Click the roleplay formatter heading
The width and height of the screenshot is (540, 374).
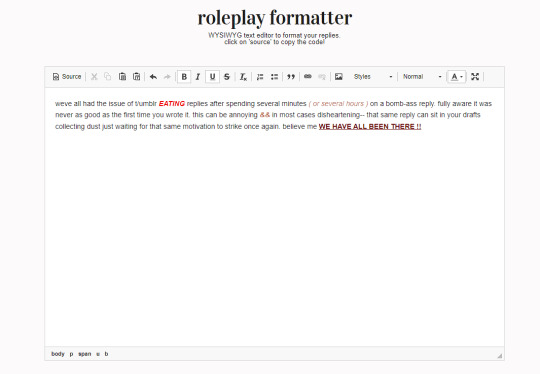coord(275,18)
